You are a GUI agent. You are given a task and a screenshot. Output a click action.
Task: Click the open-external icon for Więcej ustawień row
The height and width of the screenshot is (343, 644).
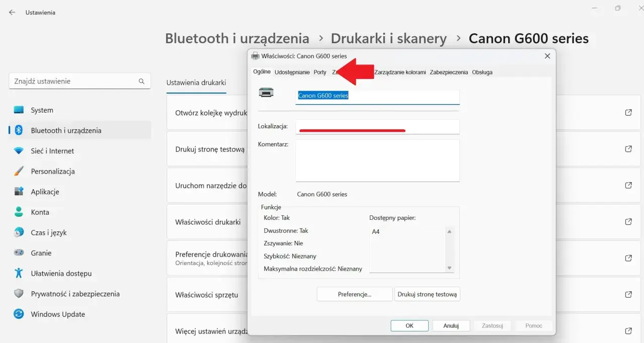coord(628,331)
